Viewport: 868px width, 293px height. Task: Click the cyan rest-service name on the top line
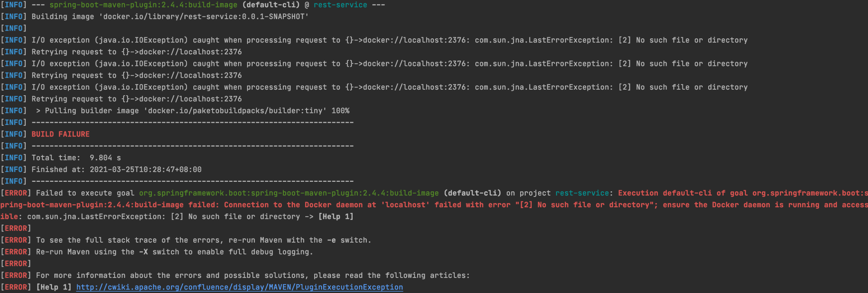[x=340, y=5]
